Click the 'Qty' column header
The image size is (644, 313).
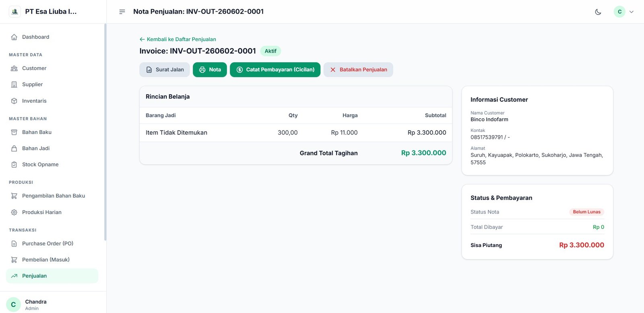[293, 115]
